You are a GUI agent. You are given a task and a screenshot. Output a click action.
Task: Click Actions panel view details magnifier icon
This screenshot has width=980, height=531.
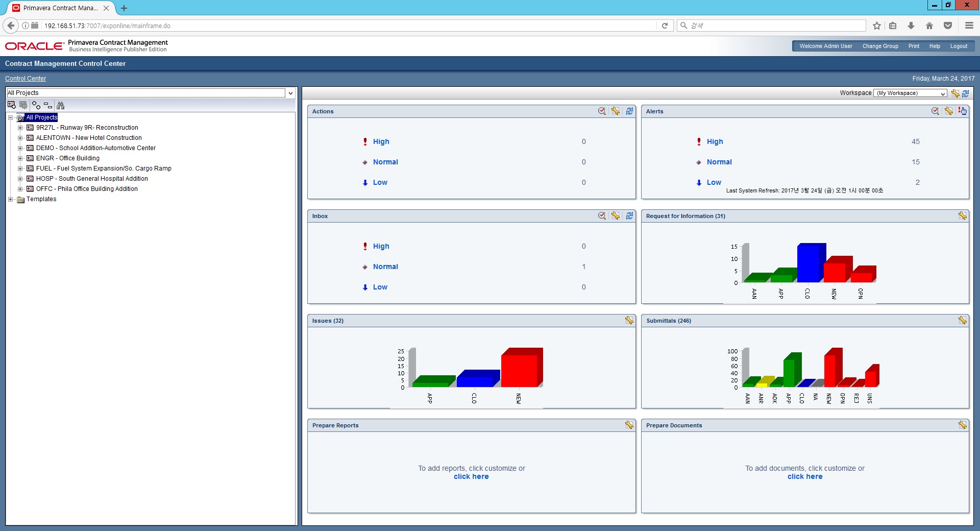pos(602,111)
